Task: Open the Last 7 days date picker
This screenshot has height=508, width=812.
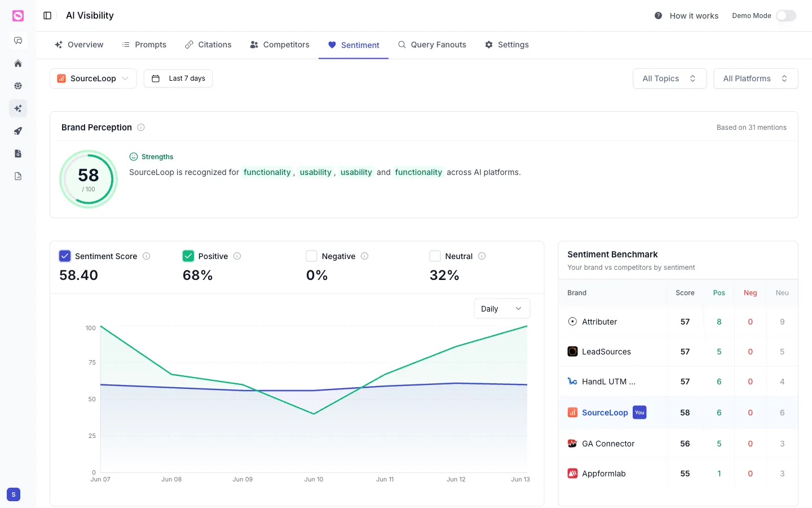Action: pos(178,78)
